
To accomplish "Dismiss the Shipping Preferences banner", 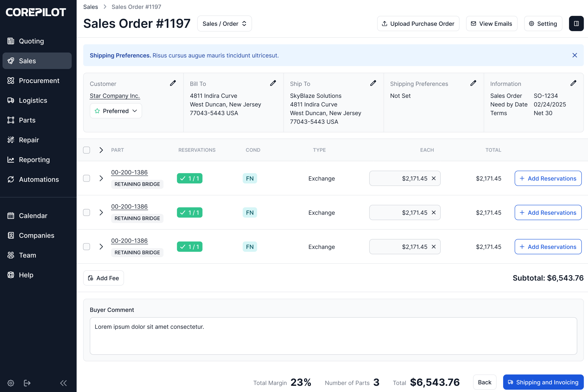I will point(575,55).
